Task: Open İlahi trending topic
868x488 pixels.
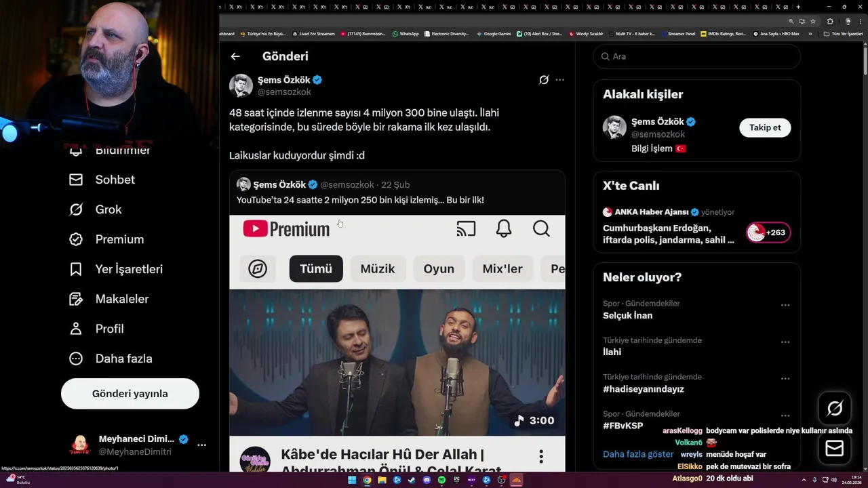Action: (x=612, y=352)
